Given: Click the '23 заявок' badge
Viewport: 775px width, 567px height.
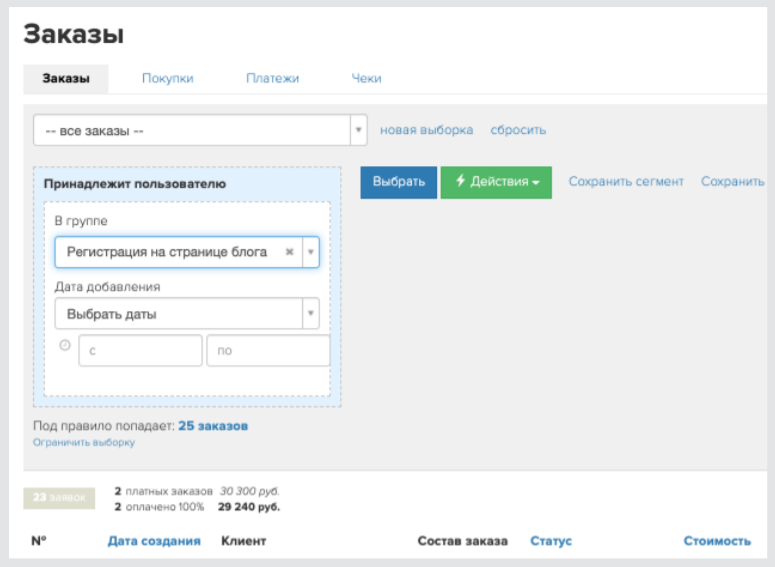Looking at the screenshot, I should click(59, 498).
